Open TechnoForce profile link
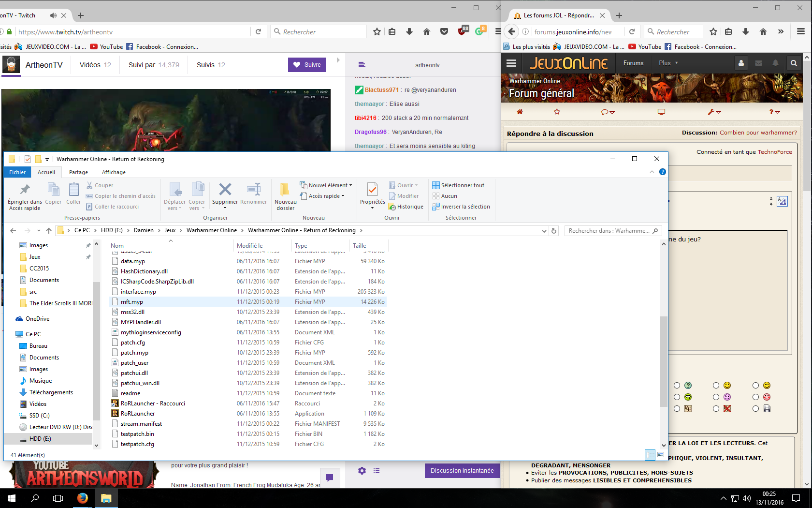This screenshot has width=812, height=508. click(x=775, y=152)
